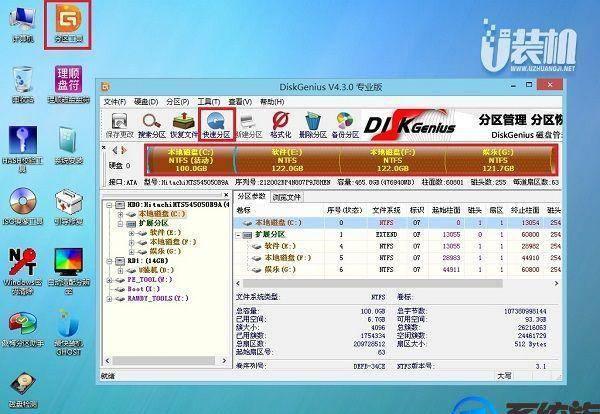
Task: Click the 文件系统 column header
Action: (x=386, y=210)
